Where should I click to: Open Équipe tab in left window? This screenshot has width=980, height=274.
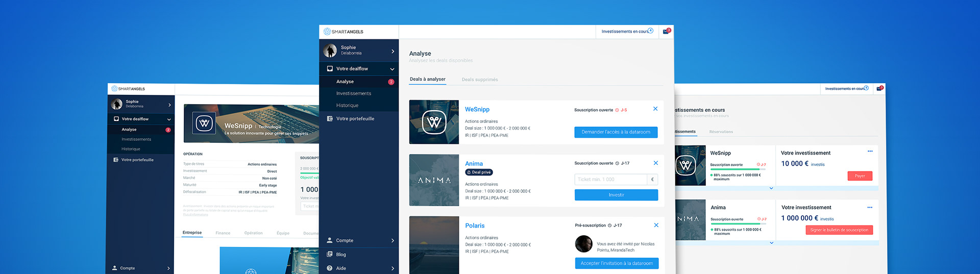[283, 233]
